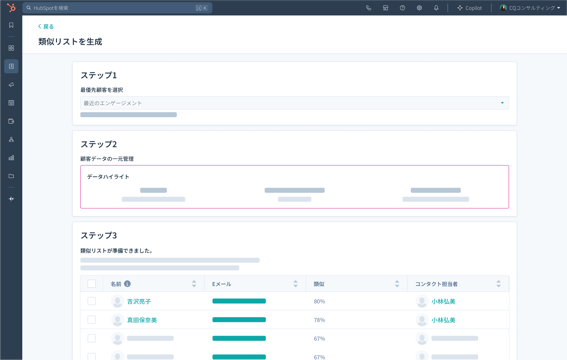Open the Copilot assistant
Viewport: 567px width, 360px height.
469,8
